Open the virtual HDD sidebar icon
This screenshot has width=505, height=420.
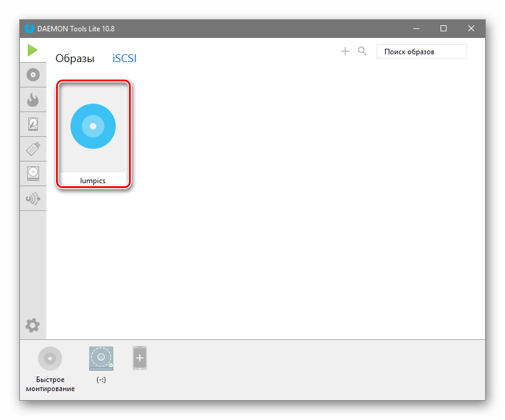(33, 124)
